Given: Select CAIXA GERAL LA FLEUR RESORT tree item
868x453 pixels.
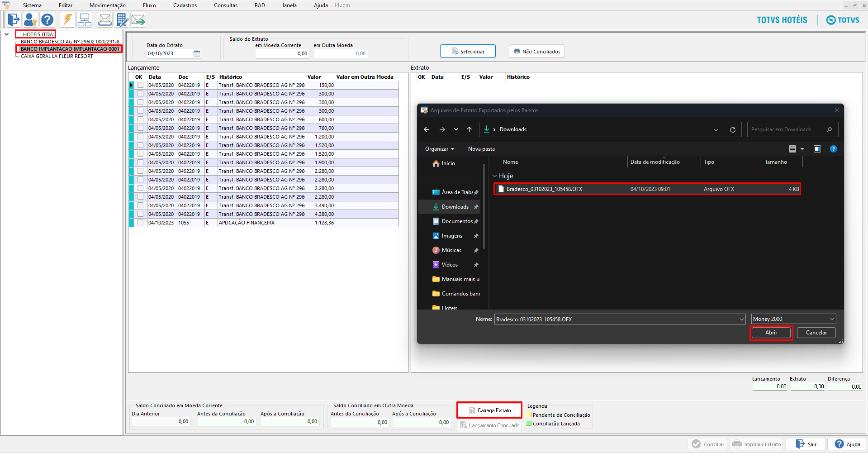Looking at the screenshot, I should point(57,56).
